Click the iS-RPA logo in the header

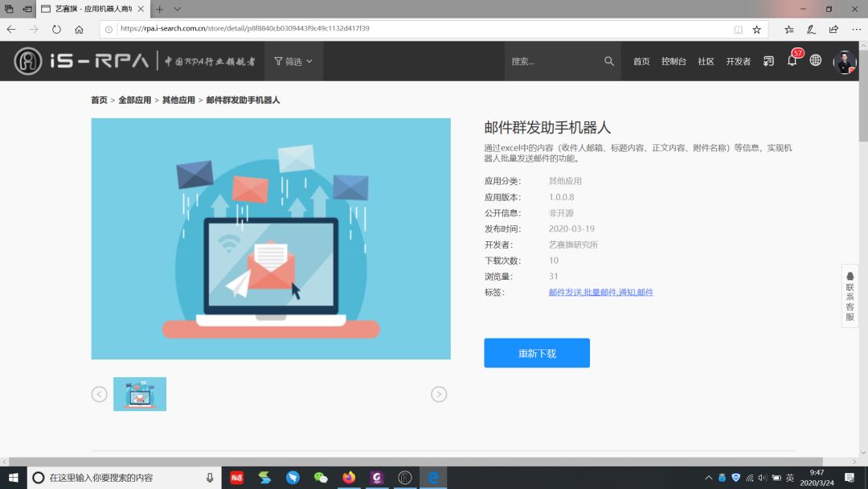click(81, 61)
